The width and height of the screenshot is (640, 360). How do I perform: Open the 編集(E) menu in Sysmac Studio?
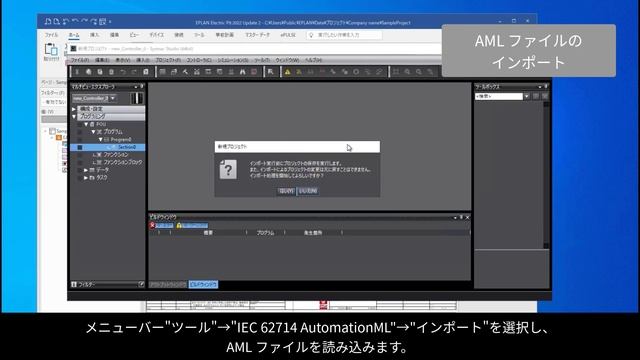(x=102, y=60)
